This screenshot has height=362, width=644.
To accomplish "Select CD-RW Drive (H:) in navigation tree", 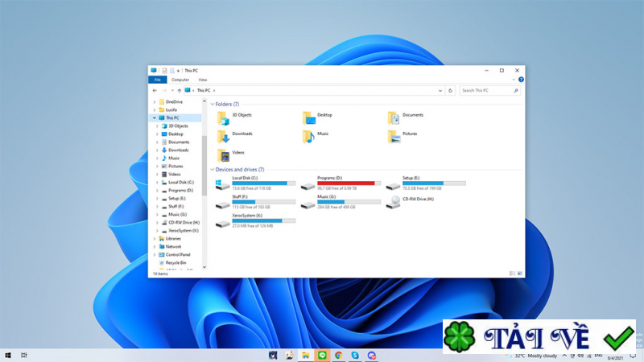I will pos(184,223).
